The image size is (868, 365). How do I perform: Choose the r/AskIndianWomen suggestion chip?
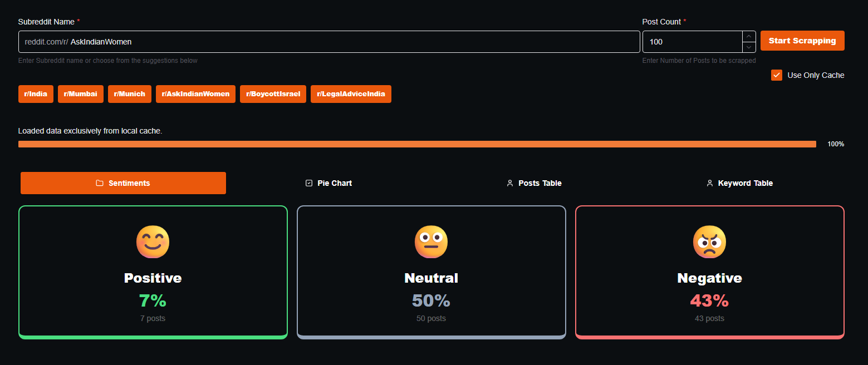[195, 94]
